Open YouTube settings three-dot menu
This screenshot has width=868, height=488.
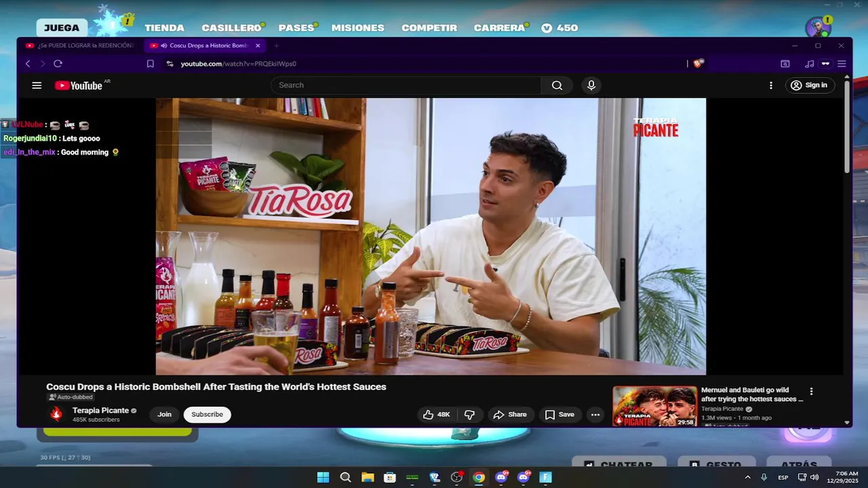(770, 85)
